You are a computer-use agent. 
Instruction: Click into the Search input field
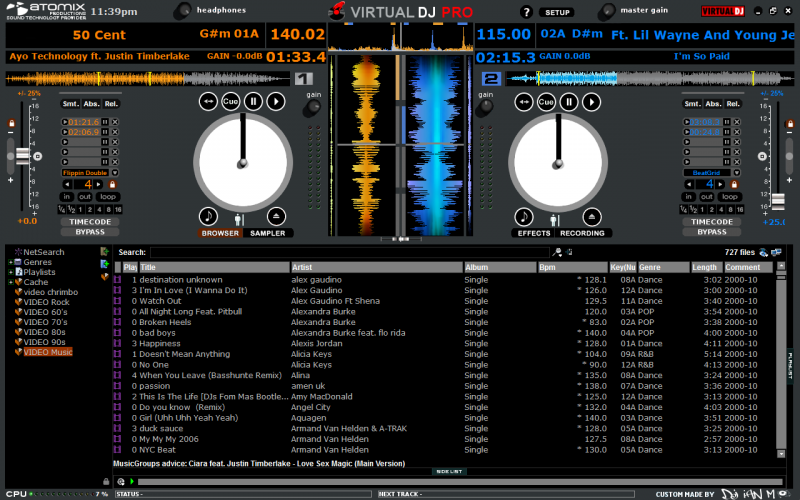349,252
